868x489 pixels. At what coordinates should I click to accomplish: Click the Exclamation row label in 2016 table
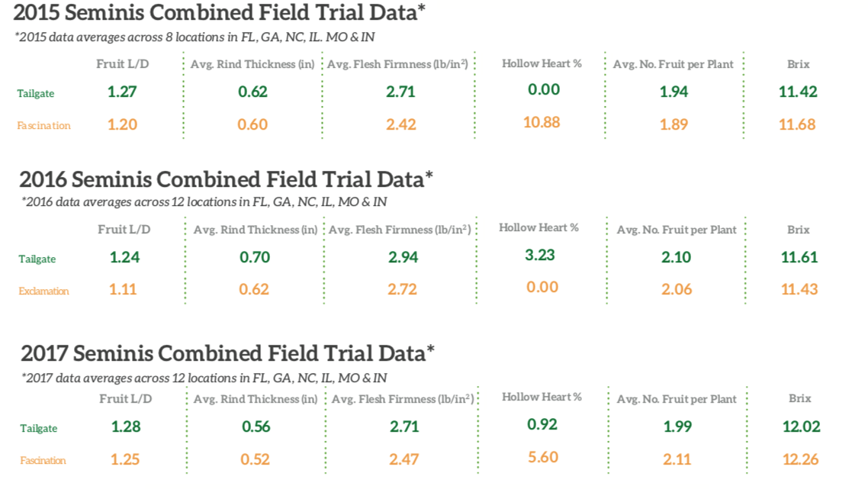pos(44,291)
